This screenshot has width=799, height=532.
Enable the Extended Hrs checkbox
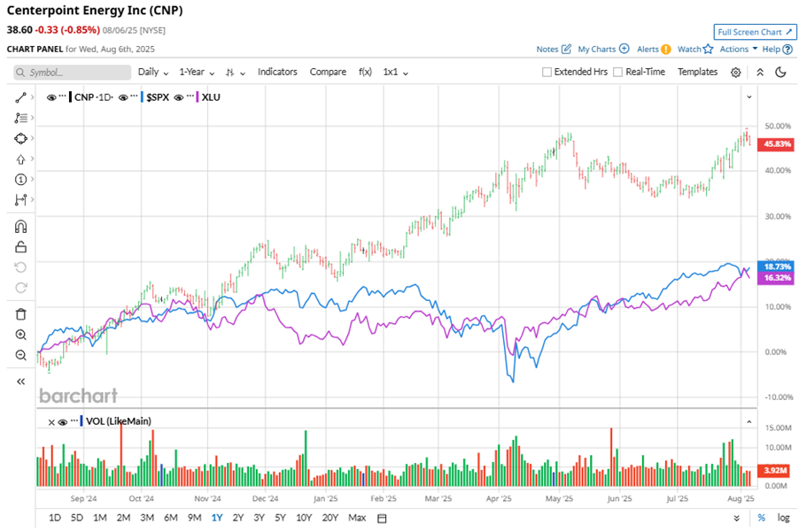[x=547, y=73]
